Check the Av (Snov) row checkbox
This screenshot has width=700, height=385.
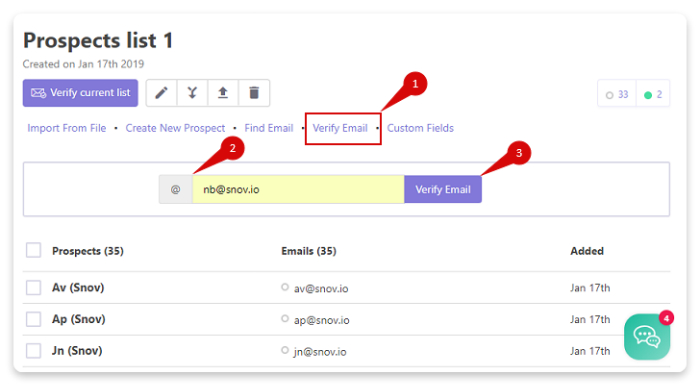pyautogui.click(x=33, y=287)
